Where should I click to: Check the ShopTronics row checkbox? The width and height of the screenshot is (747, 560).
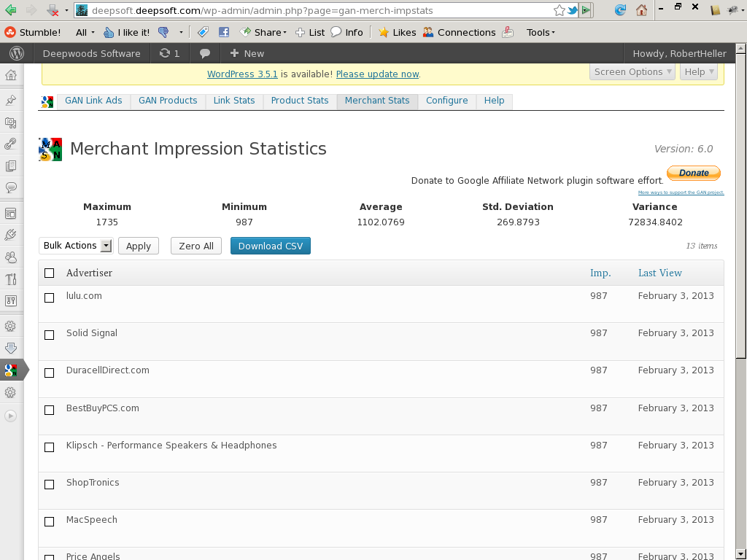[x=49, y=484]
